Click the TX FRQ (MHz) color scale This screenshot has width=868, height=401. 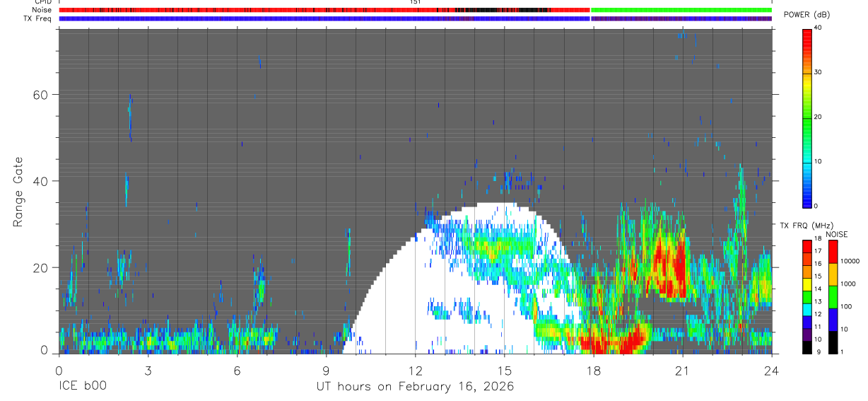(x=807, y=297)
